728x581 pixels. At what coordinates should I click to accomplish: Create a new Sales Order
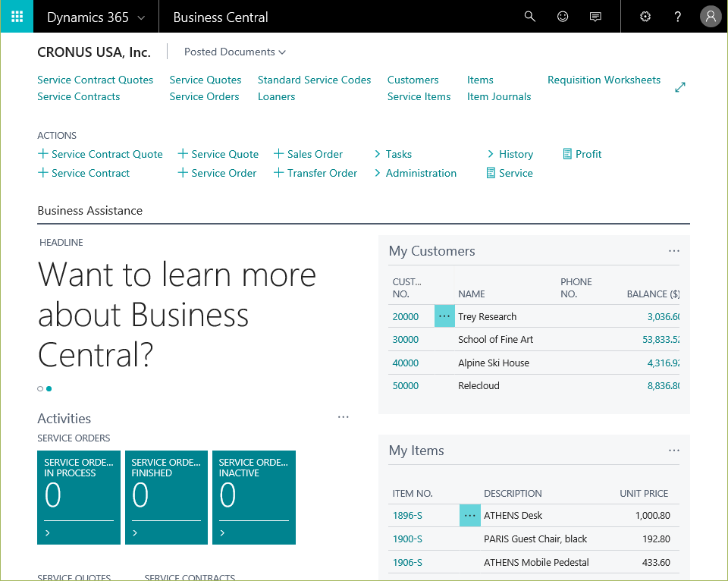click(x=308, y=154)
